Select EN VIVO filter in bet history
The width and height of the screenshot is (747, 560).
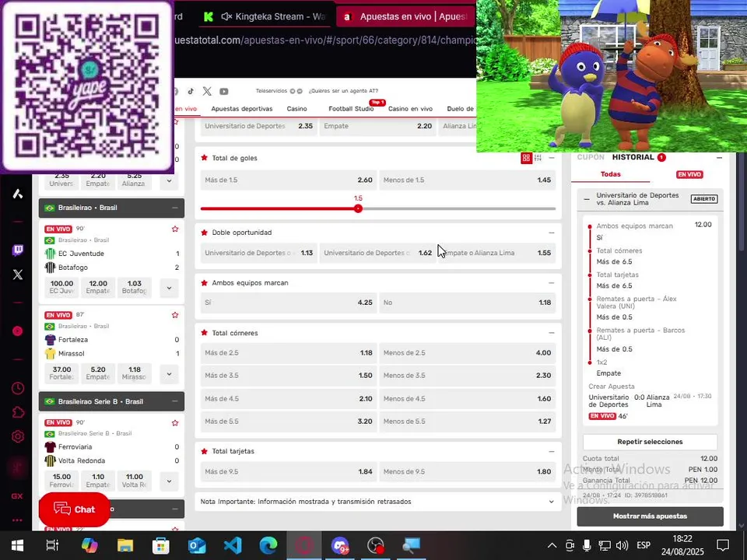point(689,174)
